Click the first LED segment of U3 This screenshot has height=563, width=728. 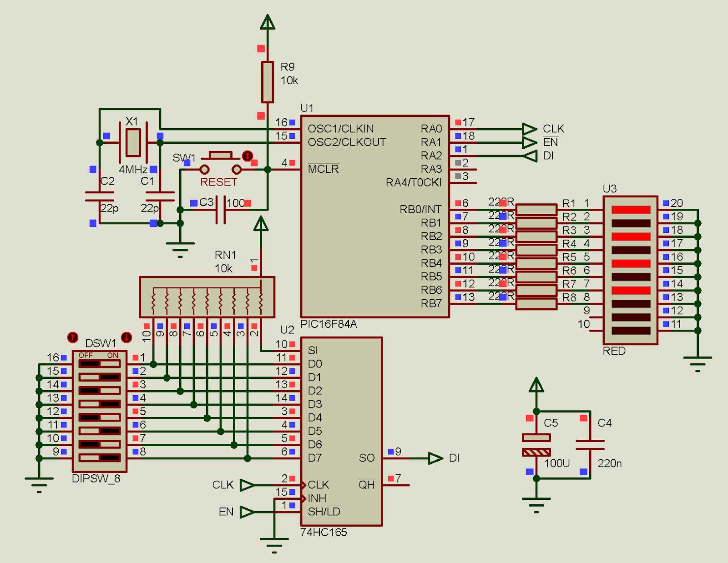(x=631, y=210)
